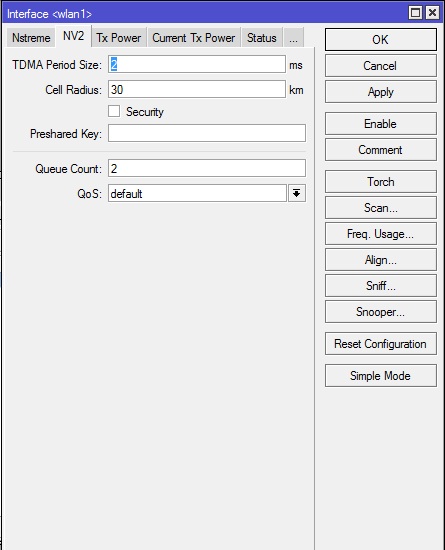Go to the Status tab
Image resolution: width=445 pixels, height=550 pixels.
[x=262, y=38]
